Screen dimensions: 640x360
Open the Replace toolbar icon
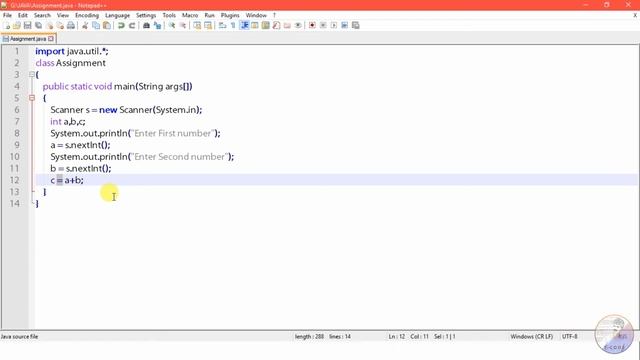click(157, 25)
